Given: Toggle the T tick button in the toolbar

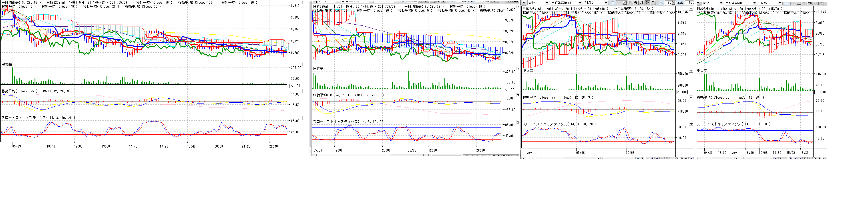Looking at the screenshot, I should pos(653,3).
